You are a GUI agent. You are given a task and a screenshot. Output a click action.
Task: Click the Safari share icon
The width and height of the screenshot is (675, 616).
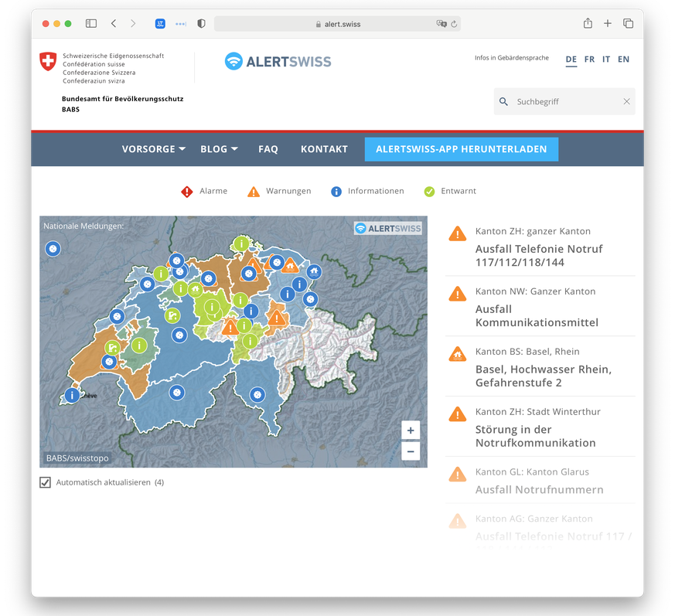[588, 24]
